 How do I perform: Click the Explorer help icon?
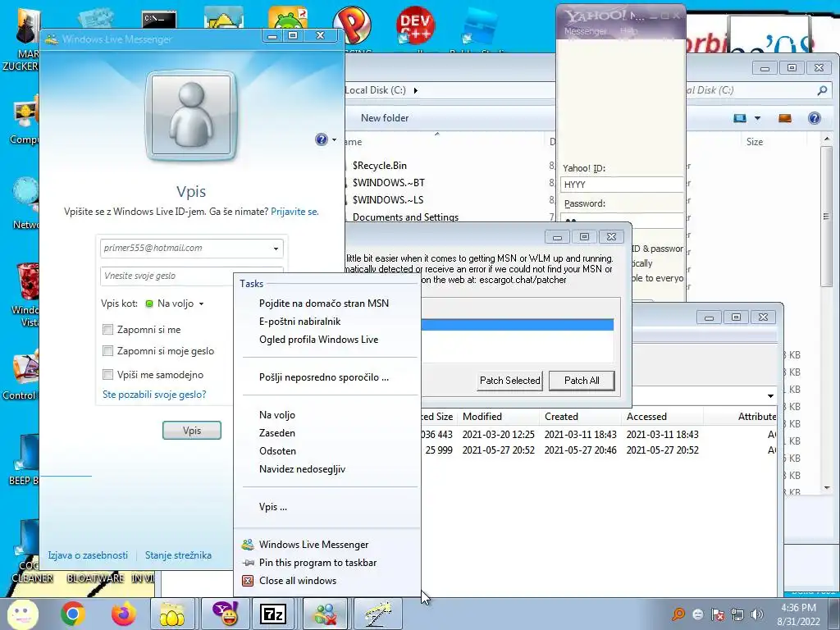click(814, 118)
